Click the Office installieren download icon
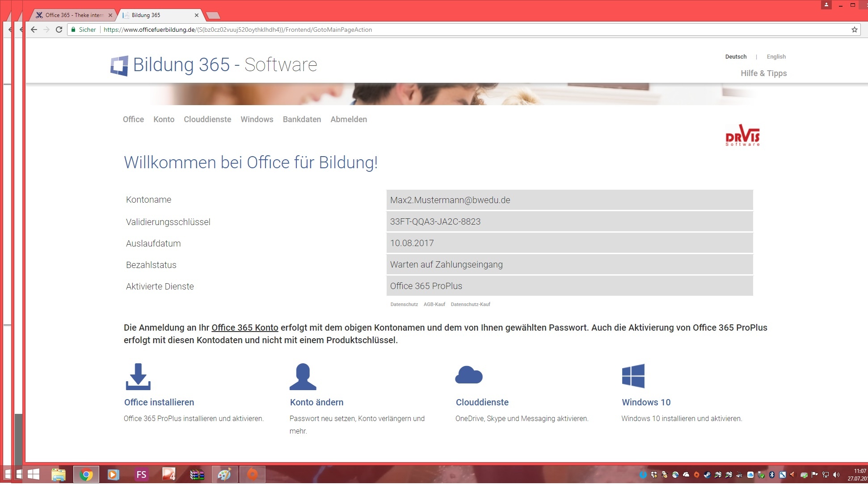 138,376
